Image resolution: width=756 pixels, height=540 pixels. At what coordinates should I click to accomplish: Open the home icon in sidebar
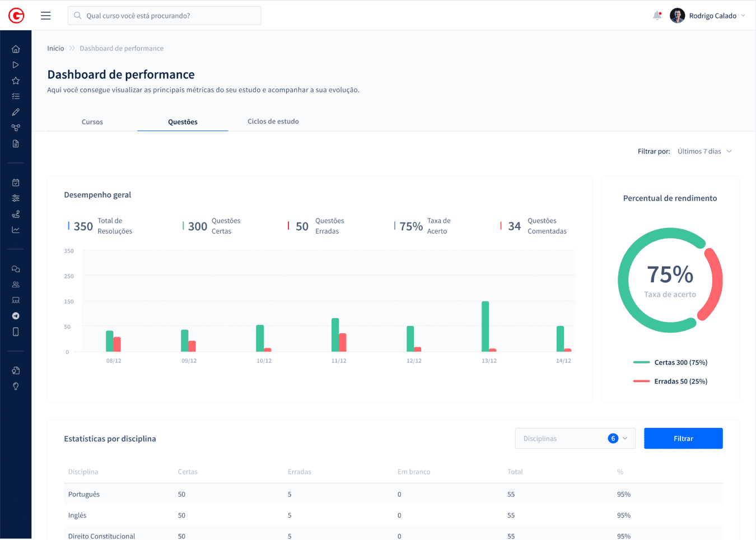(x=16, y=49)
